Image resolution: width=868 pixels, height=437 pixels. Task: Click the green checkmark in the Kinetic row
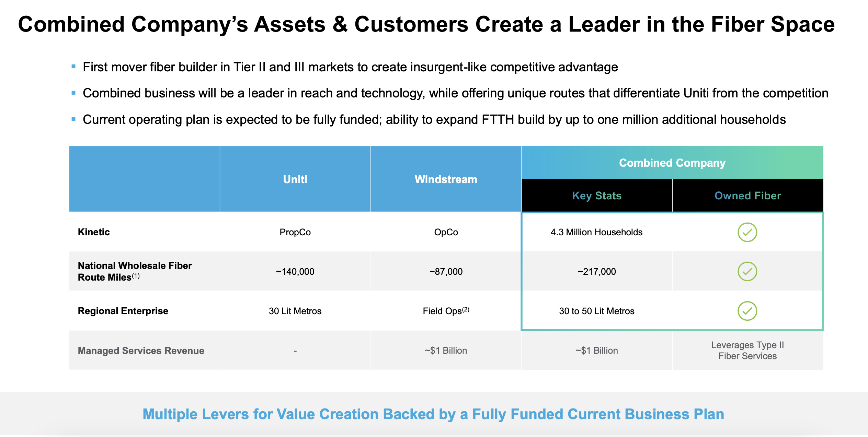tap(747, 232)
